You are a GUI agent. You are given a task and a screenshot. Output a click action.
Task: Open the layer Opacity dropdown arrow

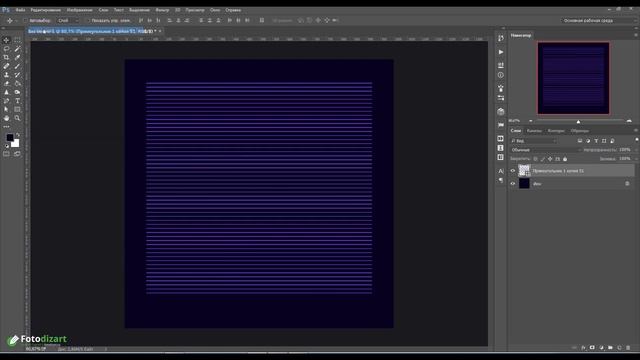[x=636, y=150]
